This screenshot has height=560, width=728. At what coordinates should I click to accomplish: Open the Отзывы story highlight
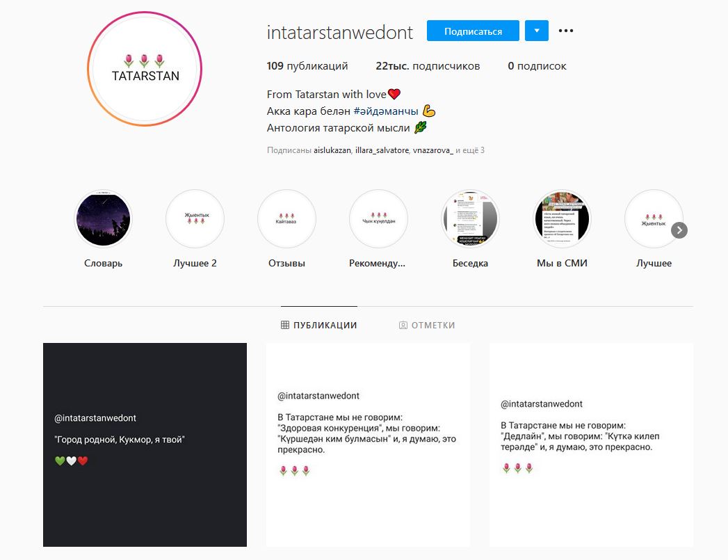(x=286, y=218)
